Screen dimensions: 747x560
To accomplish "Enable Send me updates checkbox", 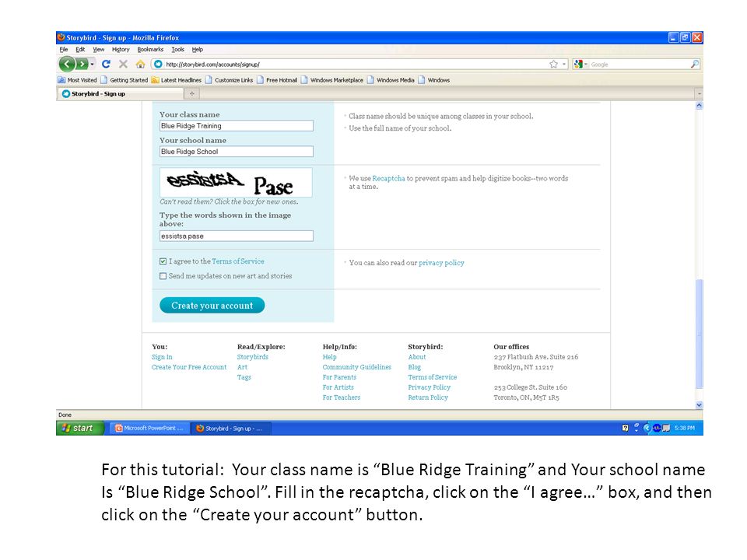I will click(x=163, y=276).
